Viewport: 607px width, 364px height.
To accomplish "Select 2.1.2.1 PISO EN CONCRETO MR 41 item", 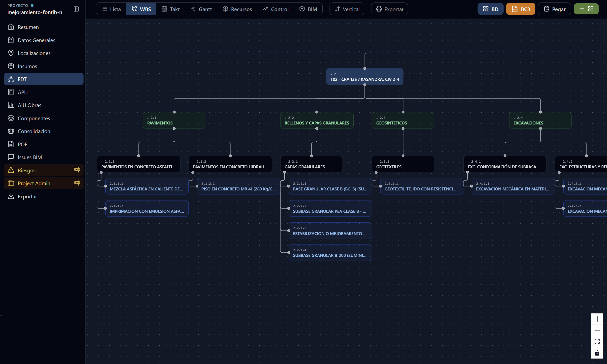I will point(239,186).
